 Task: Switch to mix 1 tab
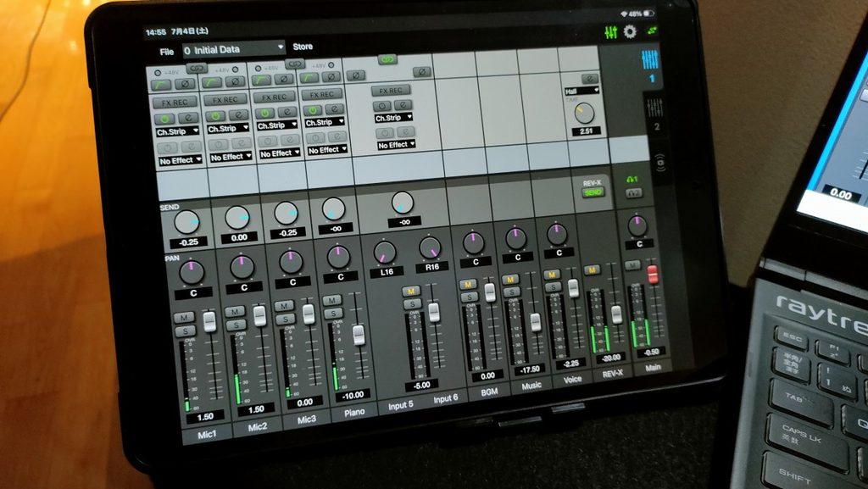(x=650, y=66)
